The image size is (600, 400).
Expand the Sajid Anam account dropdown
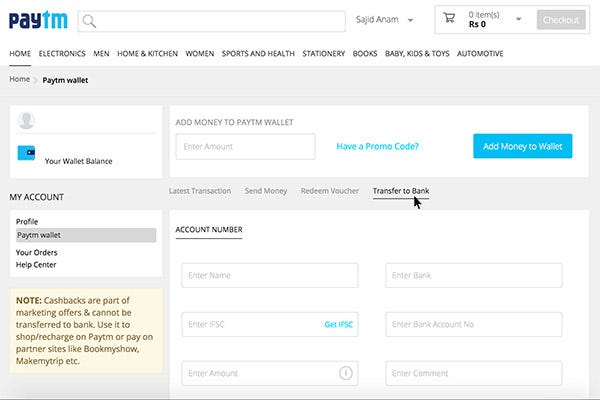(x=410, y=20)
